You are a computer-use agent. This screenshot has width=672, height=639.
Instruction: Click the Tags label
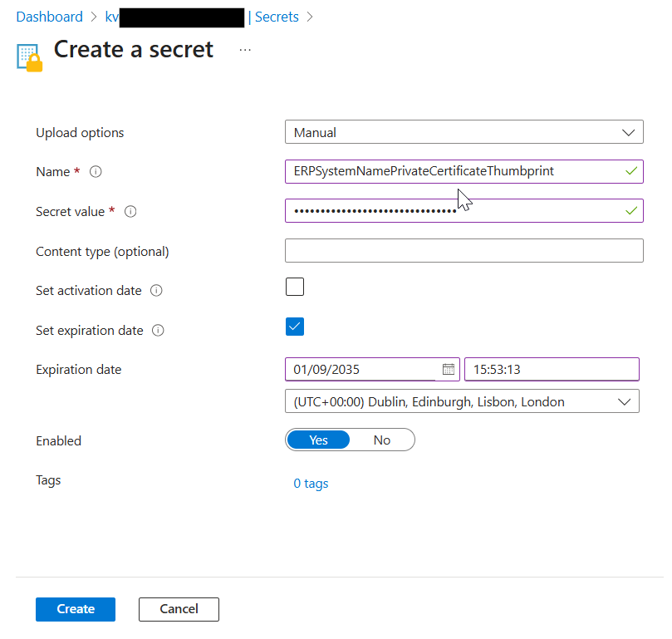pyautogui.click(x=48, y=480)
